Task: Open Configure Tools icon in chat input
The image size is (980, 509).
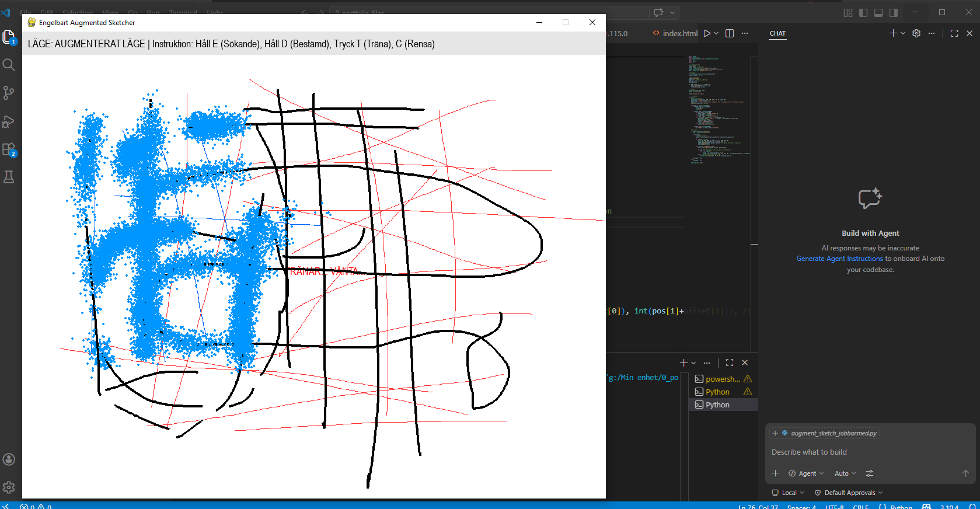Action: [x=870, y=473]
